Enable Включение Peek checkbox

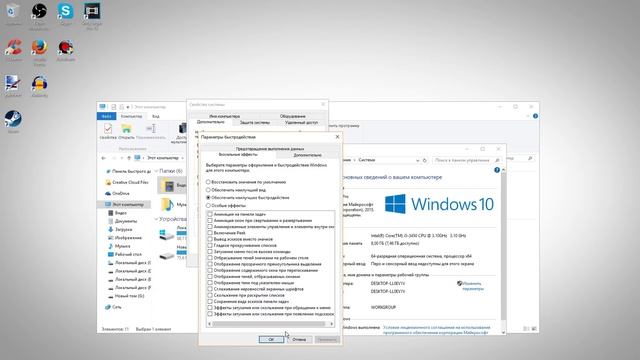[x=210, y=233]
